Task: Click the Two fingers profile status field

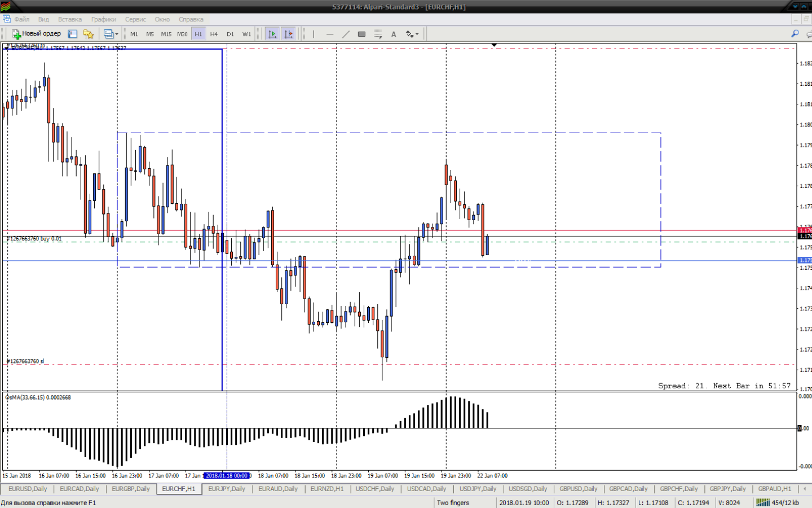Action: click(x=453, y=502)
